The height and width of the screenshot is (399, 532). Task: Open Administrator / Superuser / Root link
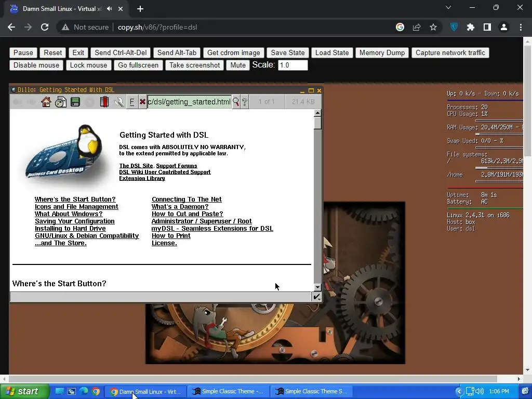[202, 221]
